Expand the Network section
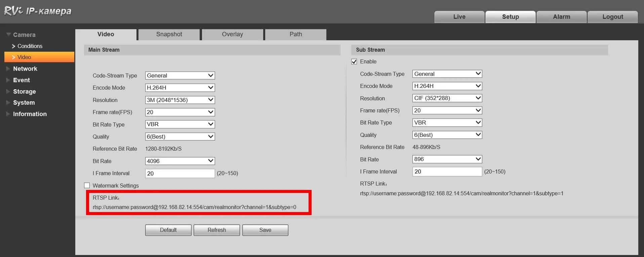The height and width of the screenshot is (257, 644). point(22,69)
